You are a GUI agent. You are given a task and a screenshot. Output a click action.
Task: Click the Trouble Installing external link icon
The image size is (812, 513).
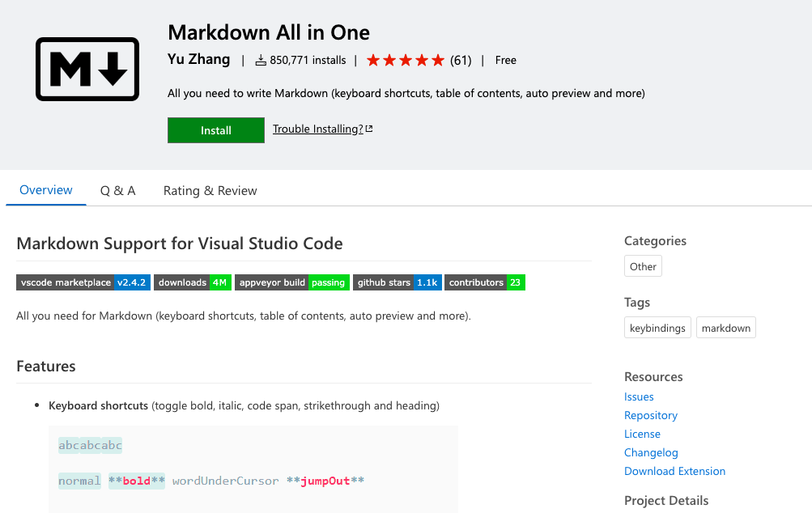pyautogui.click(x=369, y=129)
